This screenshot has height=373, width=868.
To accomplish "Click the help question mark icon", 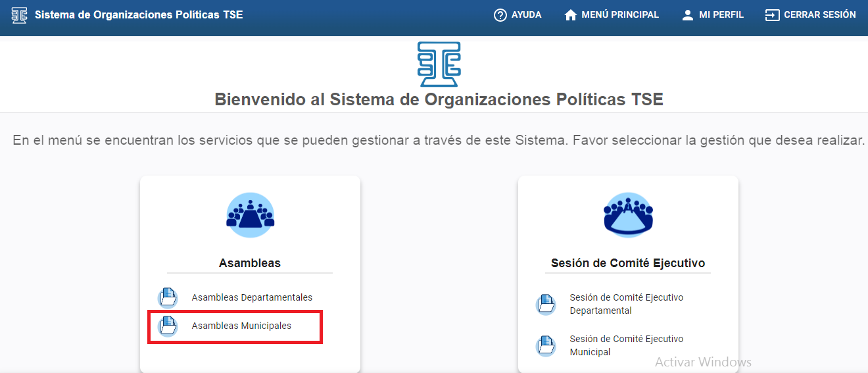I will [x=500, y=14].
